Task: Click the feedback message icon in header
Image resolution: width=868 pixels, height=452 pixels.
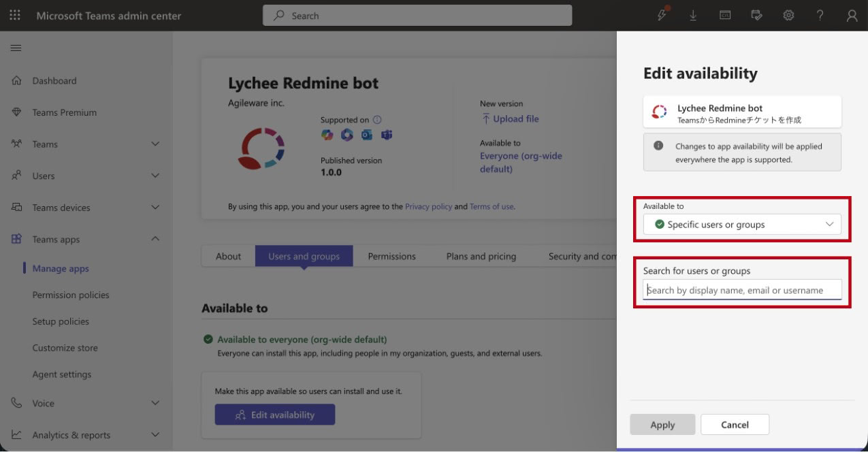Action: click(757, 15)
